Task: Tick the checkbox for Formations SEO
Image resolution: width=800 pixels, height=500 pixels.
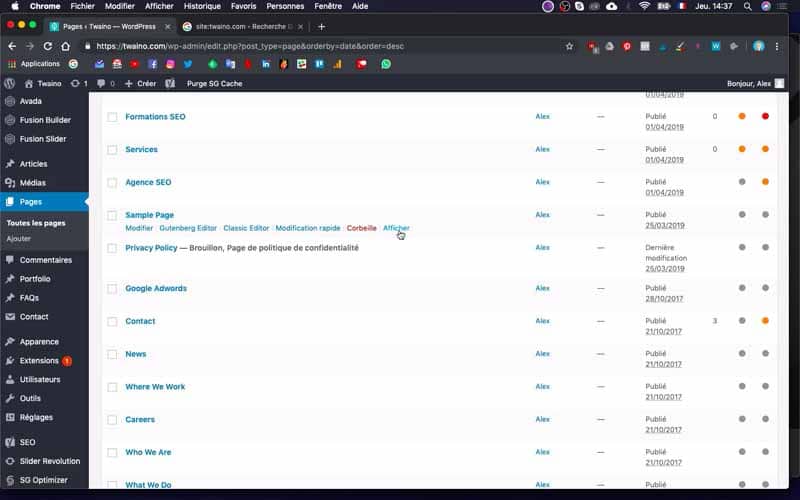Action: click(x=112, y=117)
